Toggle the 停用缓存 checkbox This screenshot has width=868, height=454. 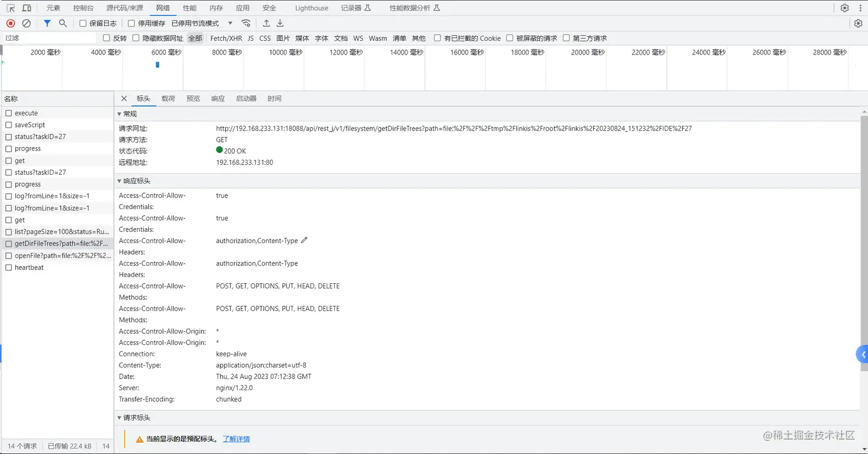pos(131,24)
